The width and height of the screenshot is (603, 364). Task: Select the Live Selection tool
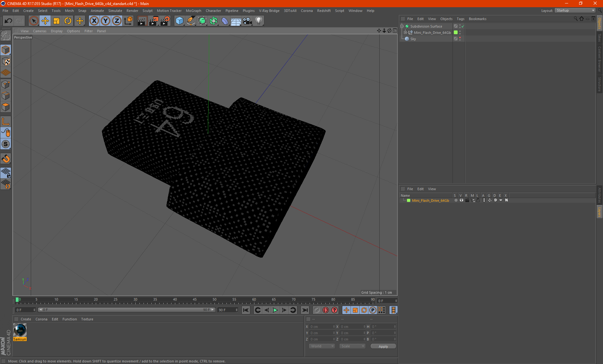click(x=34, y=21)
